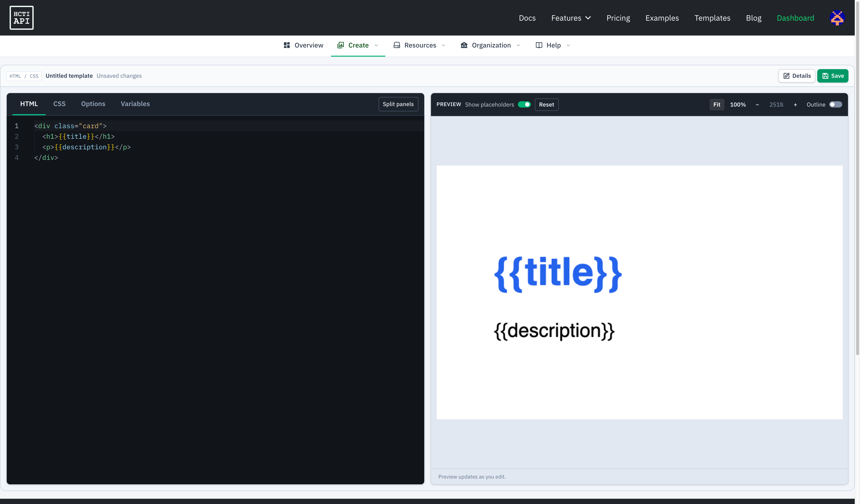
Task: Click the Unsaved changes status text
Action: pos(119,76)
